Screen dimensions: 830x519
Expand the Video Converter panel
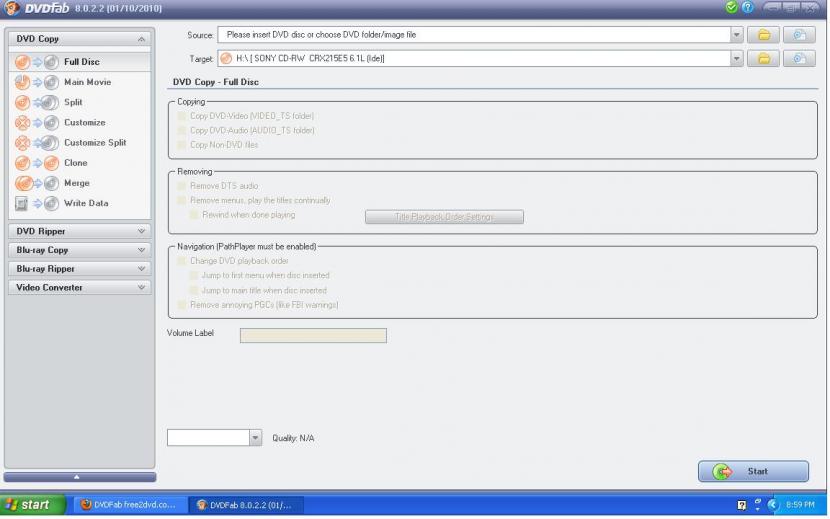click(142, 288)
